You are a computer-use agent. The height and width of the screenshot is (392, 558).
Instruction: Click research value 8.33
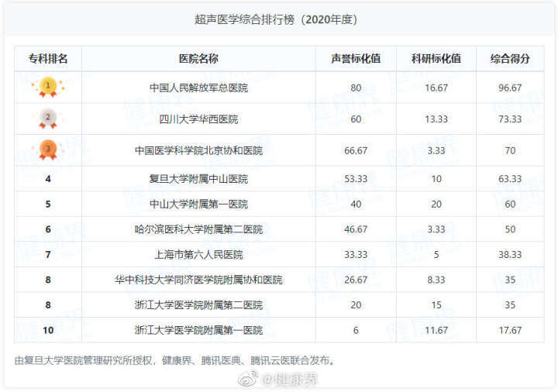436,280
